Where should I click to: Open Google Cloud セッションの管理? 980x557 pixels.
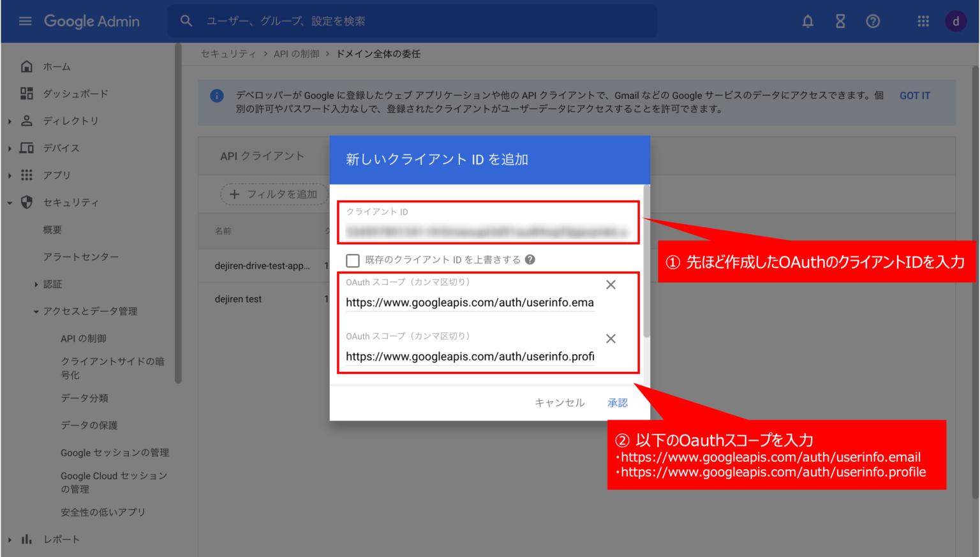(114, 482)
